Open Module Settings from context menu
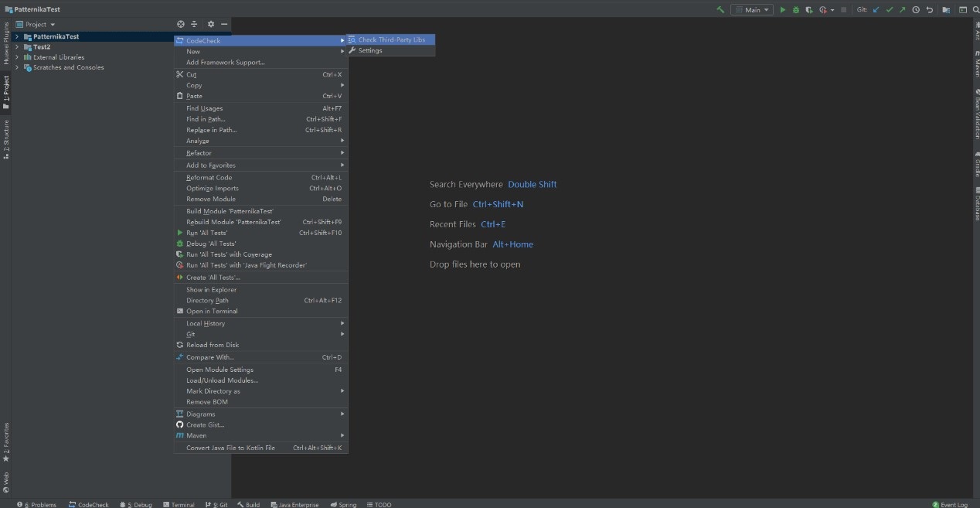The width and height of the screenshot is (980, 508). (x=261, y=370)
